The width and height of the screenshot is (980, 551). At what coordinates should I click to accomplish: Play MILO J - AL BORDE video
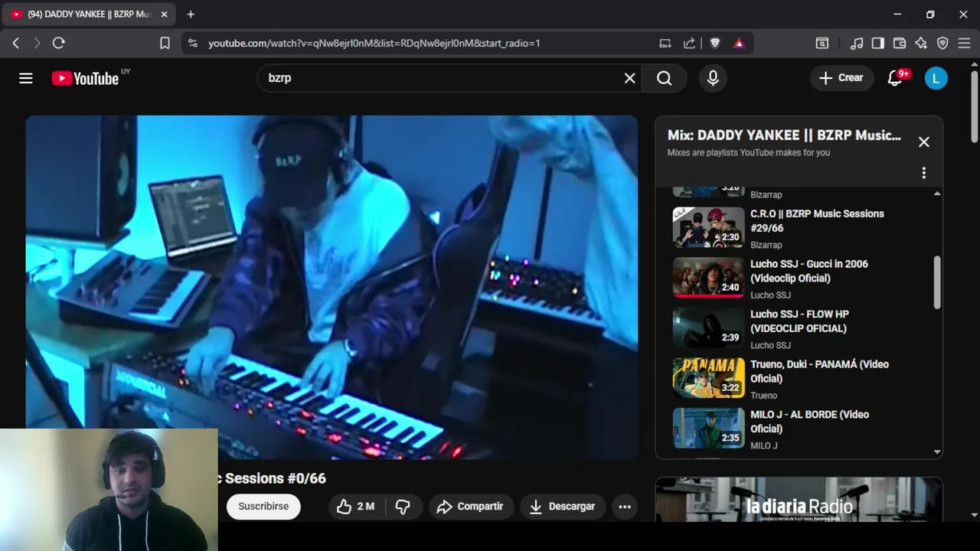click(796, 429)
